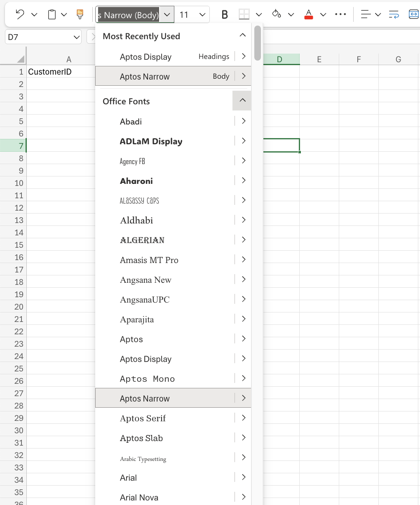420x505 pixels.
Task: Click the alignment icon in the toolbar
Action: tap(366, 14)
